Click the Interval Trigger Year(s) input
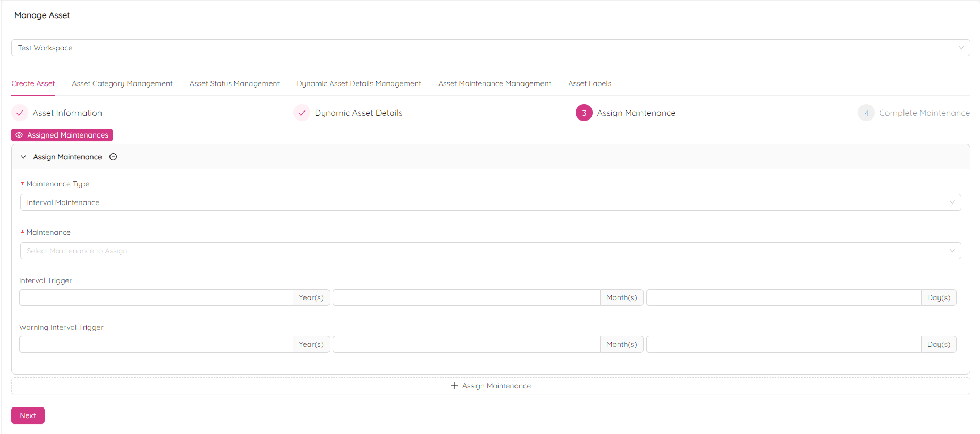This screenshot has width=980, height=434. click(156, 297)
